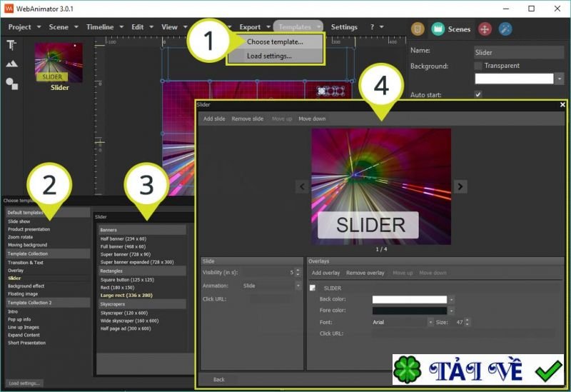Select the Shapes tool icon
571x392 pixels.
(11, 84)
